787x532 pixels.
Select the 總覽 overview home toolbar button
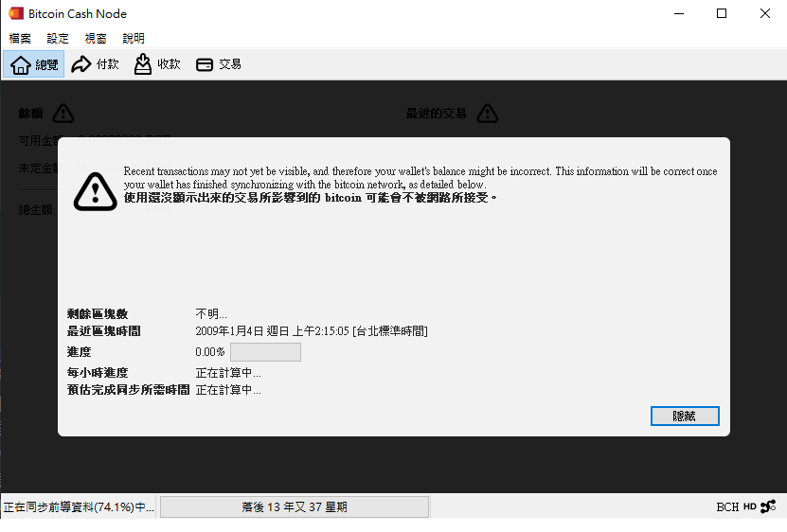[34, 64]
